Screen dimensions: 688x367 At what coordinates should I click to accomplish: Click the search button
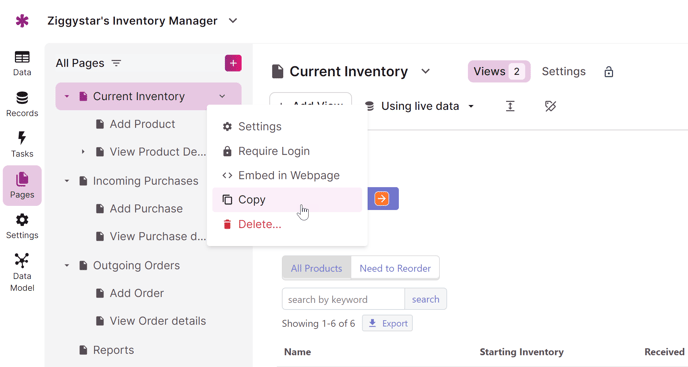425,299
